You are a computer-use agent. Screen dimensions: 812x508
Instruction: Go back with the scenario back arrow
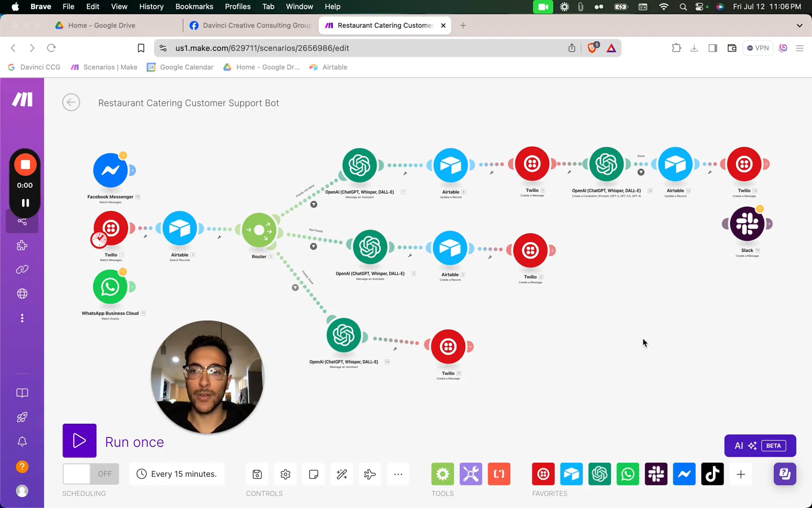(x=71, y=103)
